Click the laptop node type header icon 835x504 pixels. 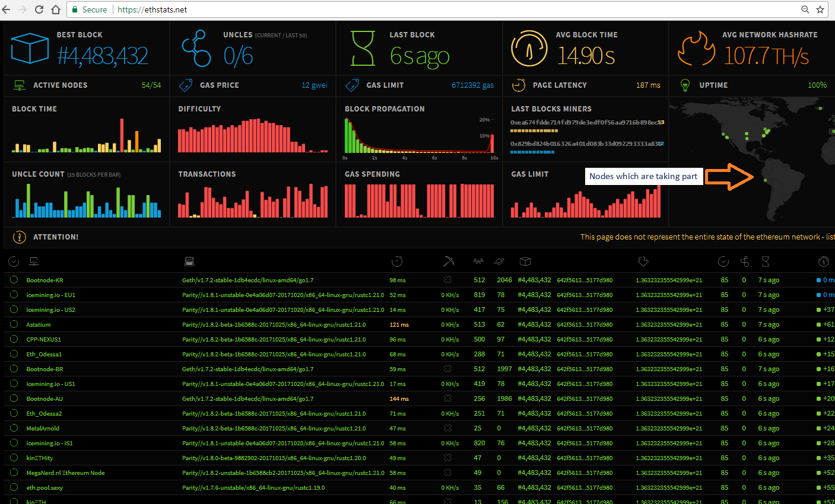click(x=189, y=261)
